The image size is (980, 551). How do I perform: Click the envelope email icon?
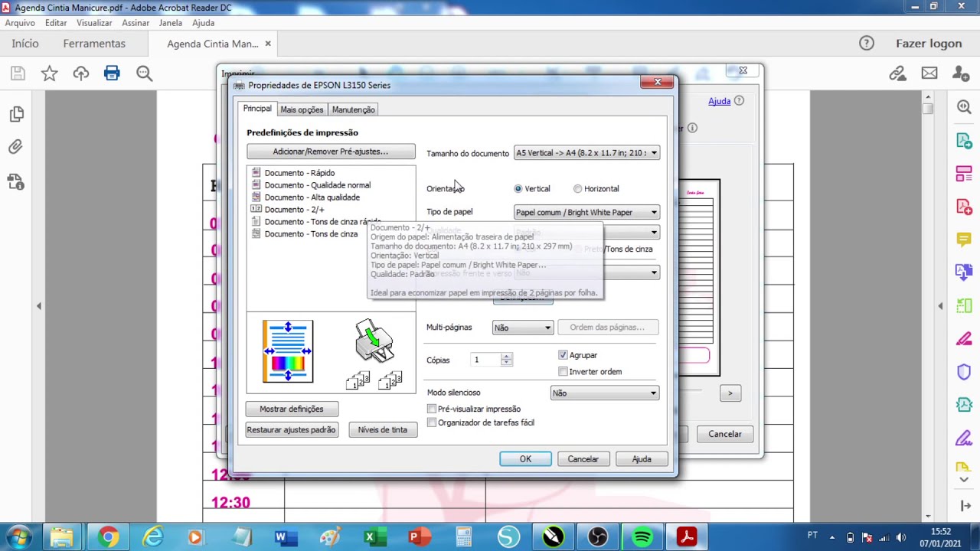click(929, 73)
